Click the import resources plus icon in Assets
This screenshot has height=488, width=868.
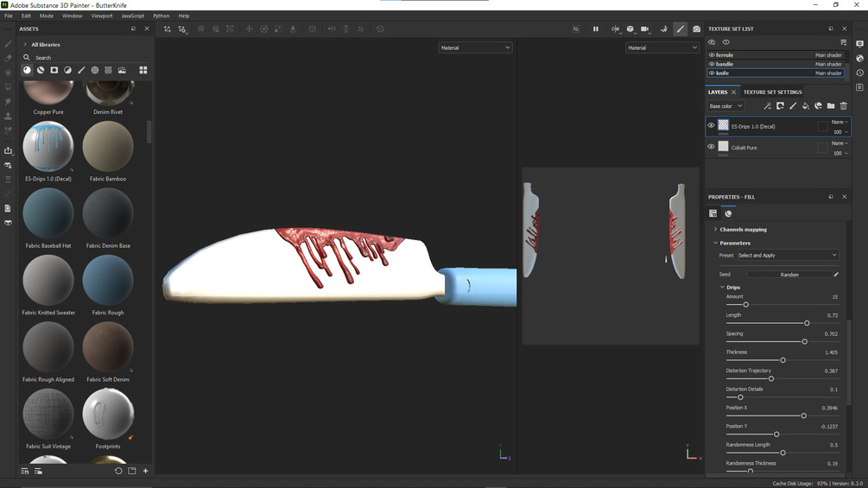tap(146, 471)
